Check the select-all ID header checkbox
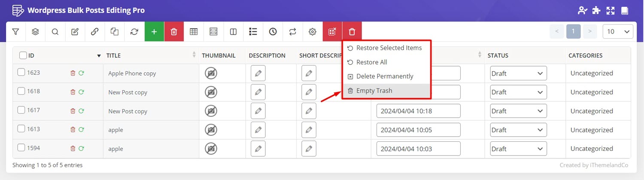The height and width of the screenshot is (180, 644). pos(23,55)
